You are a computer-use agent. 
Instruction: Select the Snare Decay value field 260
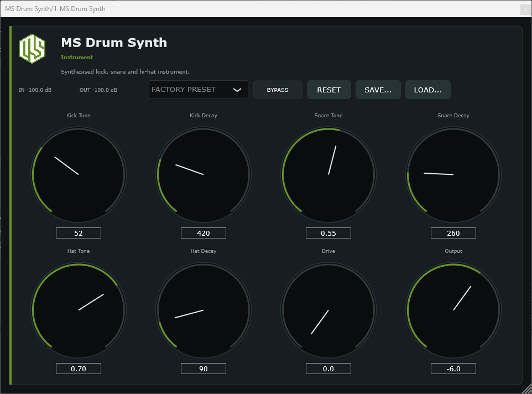click(453, 233)
